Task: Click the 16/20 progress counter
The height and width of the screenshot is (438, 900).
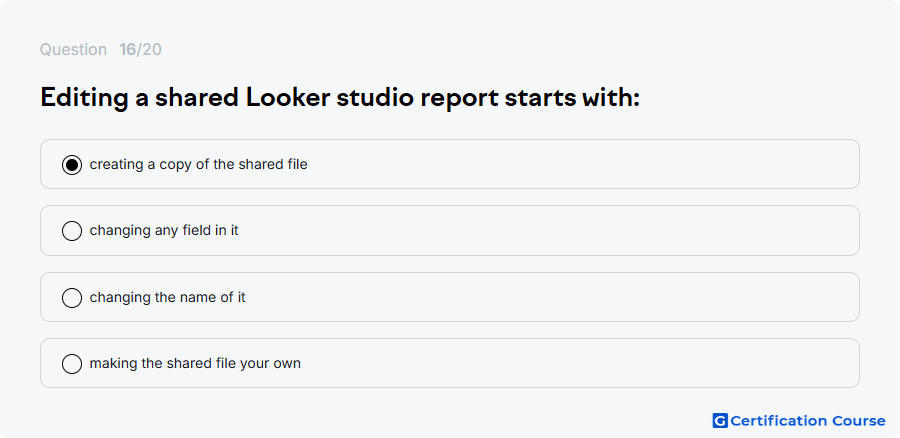Action: [141, 50]
